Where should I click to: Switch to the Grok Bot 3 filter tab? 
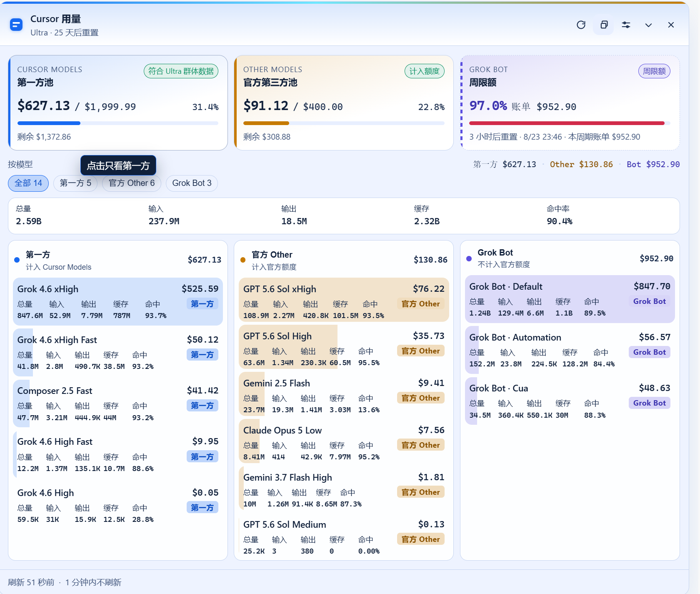click(192, 183)
